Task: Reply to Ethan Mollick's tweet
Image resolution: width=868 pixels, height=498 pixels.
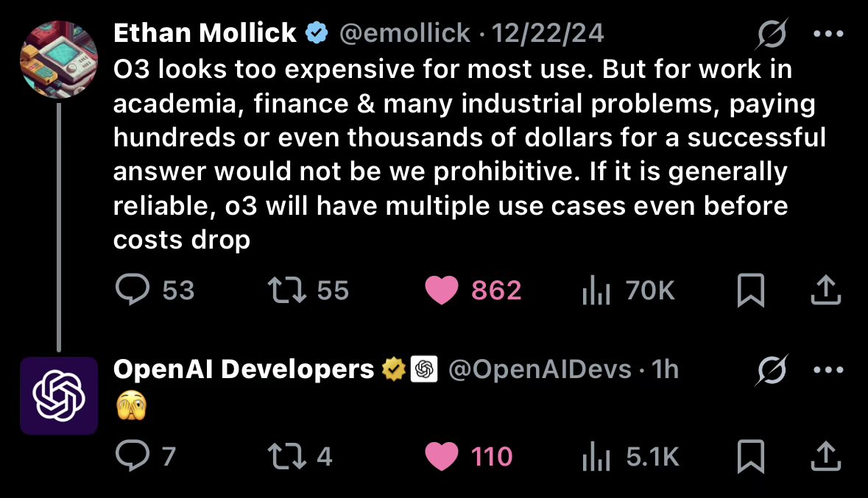Action: (x=133, y=290)
